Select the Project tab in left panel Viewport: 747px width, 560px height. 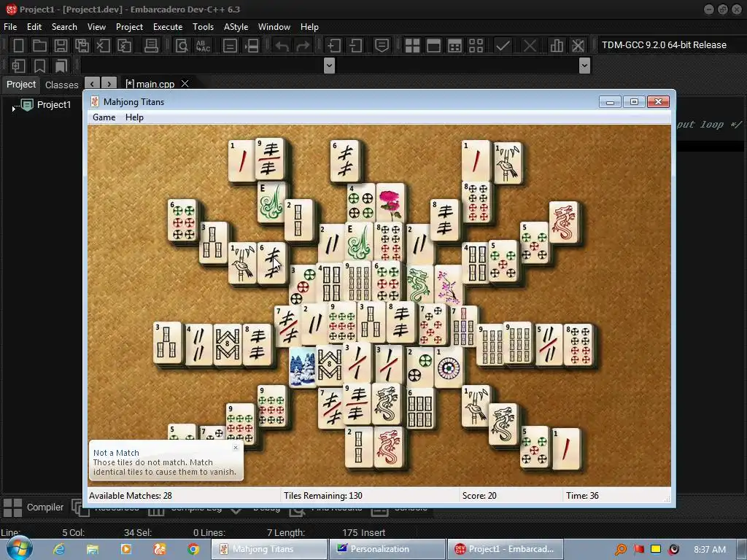point(21,85)
